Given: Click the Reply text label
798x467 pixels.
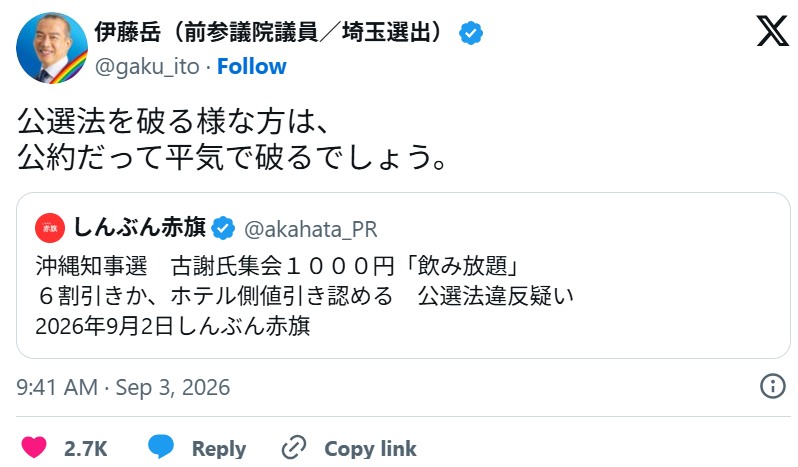Looking at the screenshot, I should pyautogui.click(x=219, y=449).
